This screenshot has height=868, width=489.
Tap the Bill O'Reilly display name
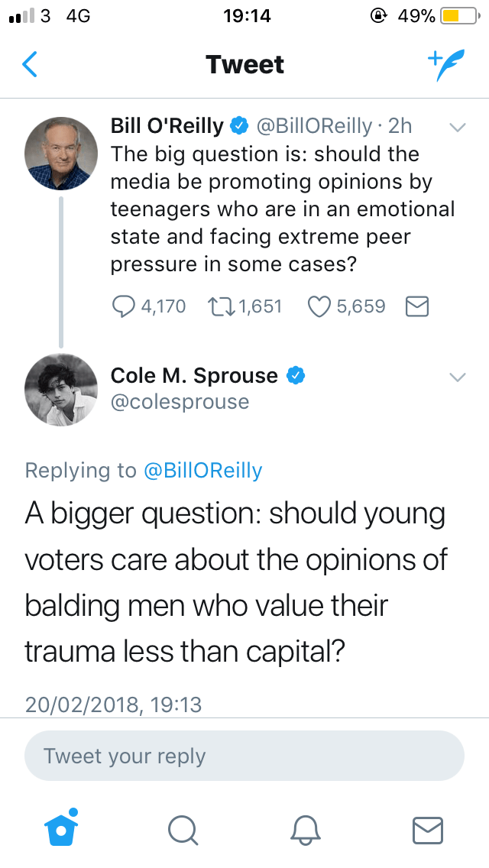click(x=167, y=126)
